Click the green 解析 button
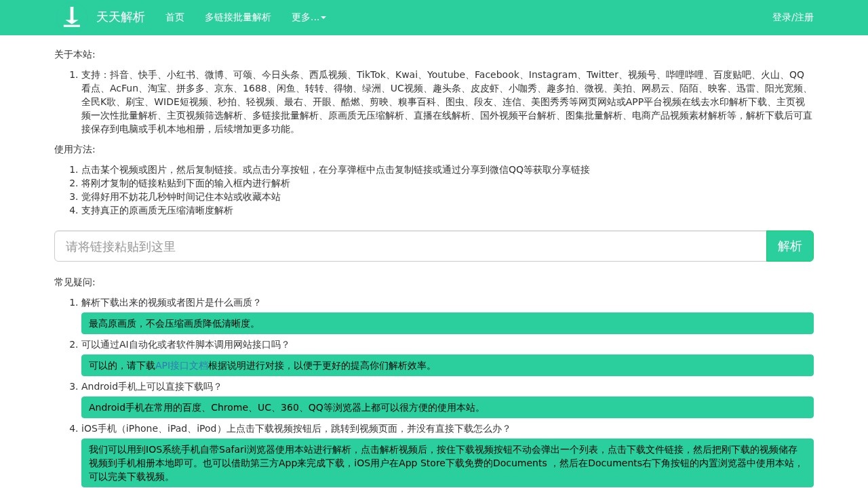The width and height of the screenshot is (868, 488). pyautogui.click(x=790, y=246)
